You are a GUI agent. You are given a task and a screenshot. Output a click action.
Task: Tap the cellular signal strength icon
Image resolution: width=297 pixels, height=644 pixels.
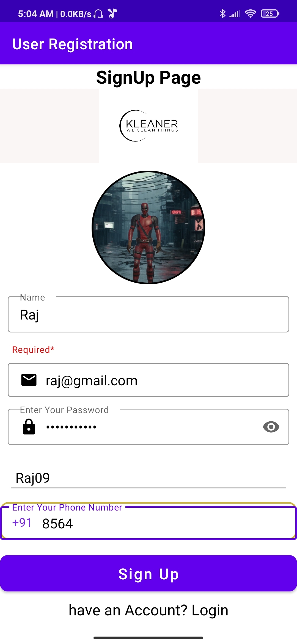click(235, 13)
